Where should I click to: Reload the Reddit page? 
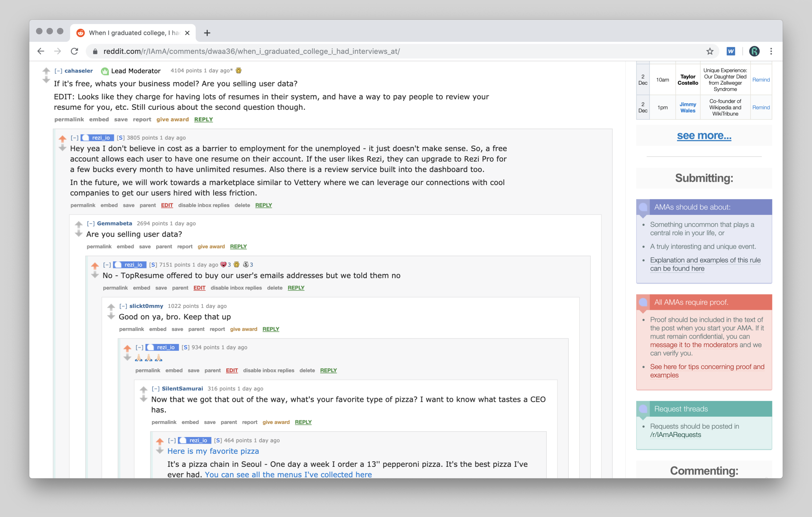point(75,51)
